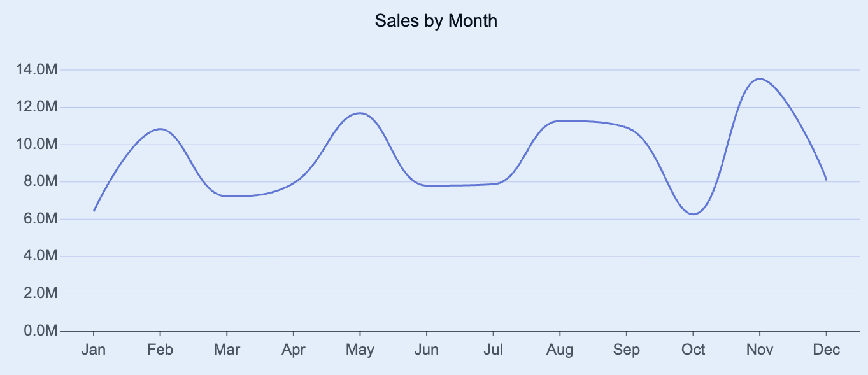This screenshot has height=375, width=868.
Task: Click the 6.0M y-axis label
Action: [39, 219]
